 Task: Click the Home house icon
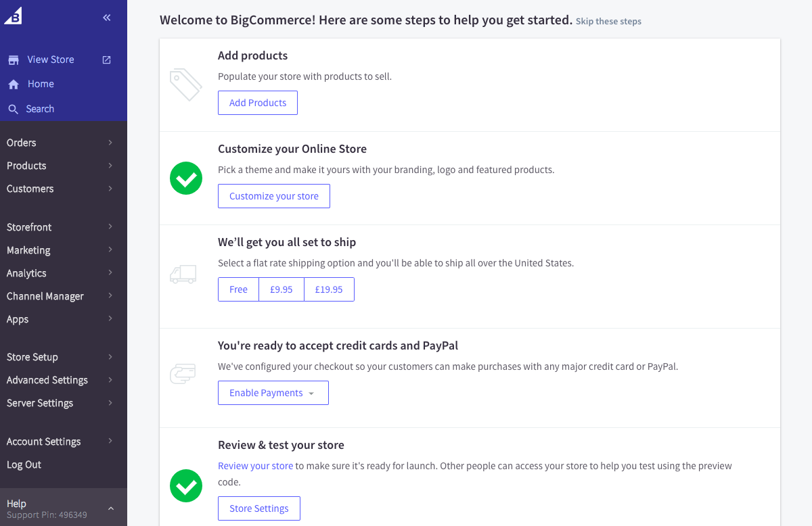[x=13, y=85]
